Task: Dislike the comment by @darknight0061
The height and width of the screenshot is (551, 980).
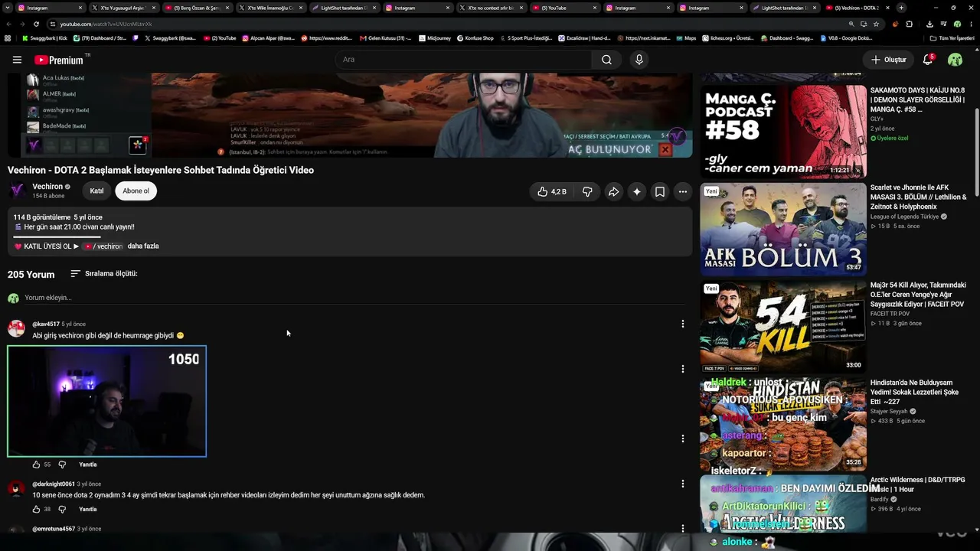Action: click(62, 509)
